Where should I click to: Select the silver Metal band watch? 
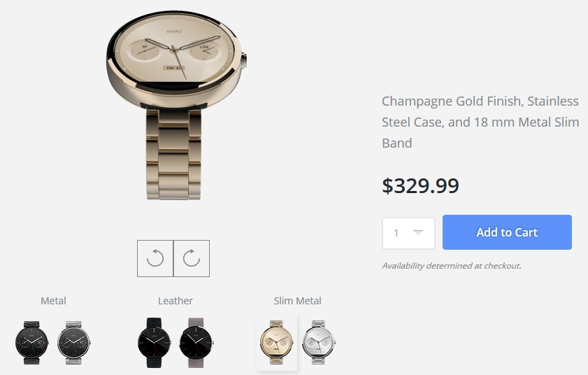click(x=74, y=342)
